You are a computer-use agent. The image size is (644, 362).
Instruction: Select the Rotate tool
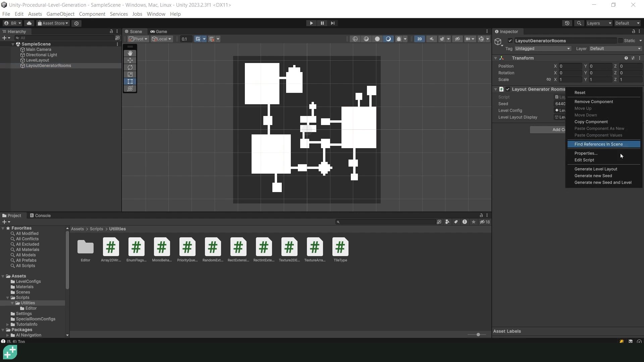tap(130, 67)
